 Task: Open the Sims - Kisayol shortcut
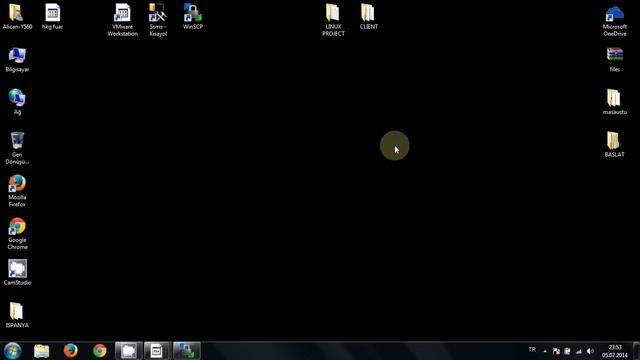(x=158, y=20)
